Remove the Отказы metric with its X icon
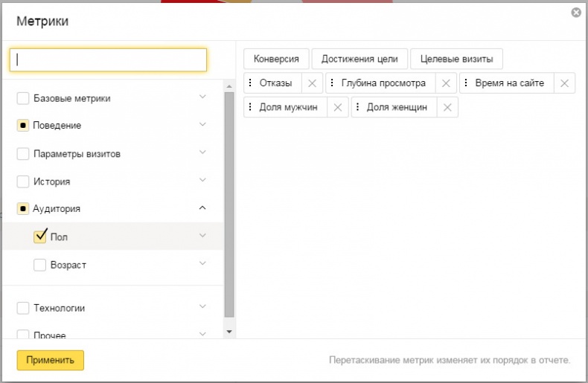588x383 pixels. (313, 83)
